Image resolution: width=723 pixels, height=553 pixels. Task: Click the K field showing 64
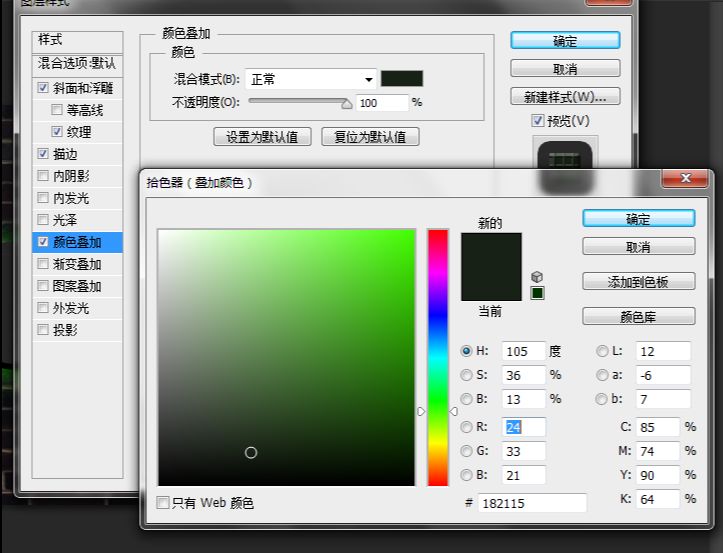coord(658,499)
